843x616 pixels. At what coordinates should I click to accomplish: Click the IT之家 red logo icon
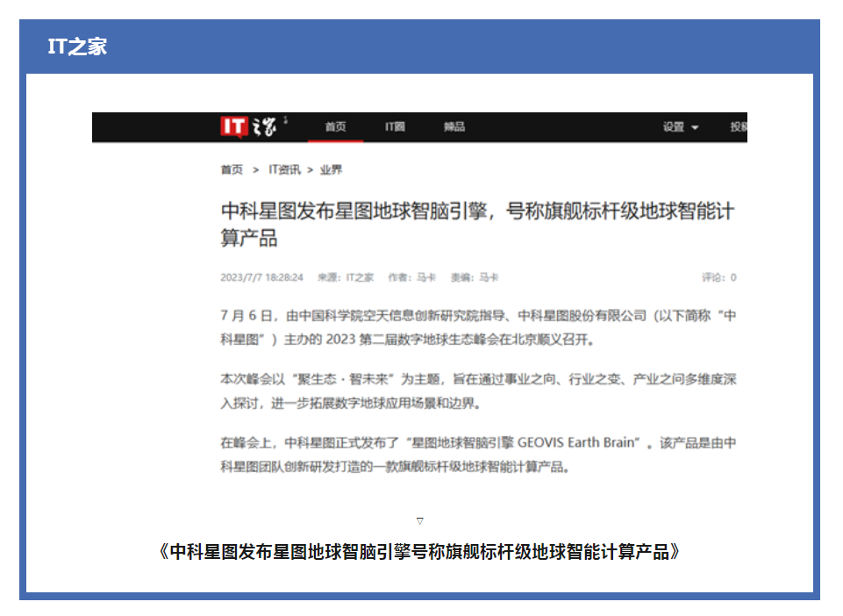pyautogui.click(x=233, y=127)
